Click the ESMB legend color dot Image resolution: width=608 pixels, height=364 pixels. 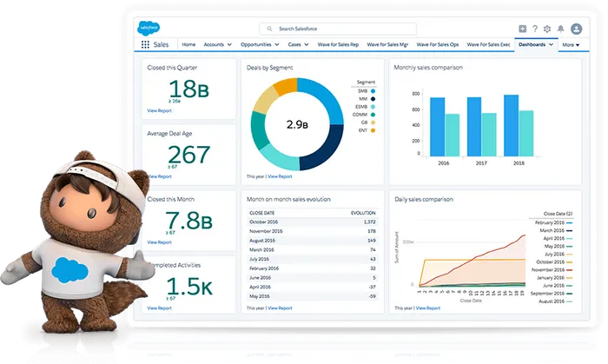(x=373, y=107)
